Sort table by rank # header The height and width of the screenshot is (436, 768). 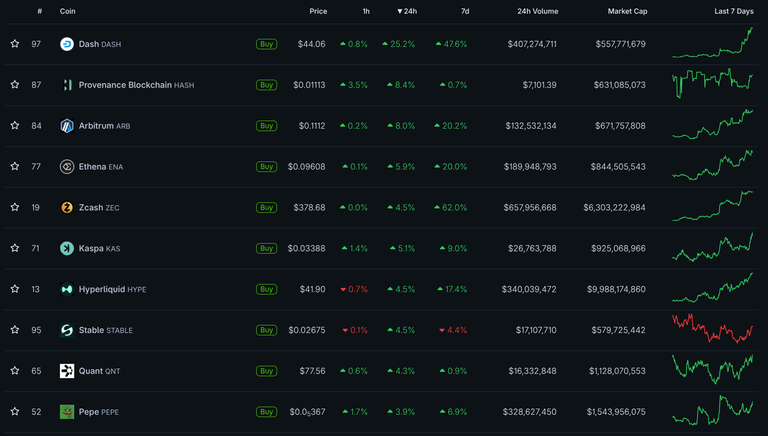40,11
